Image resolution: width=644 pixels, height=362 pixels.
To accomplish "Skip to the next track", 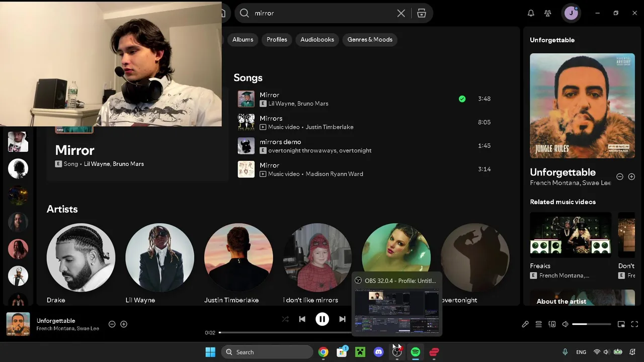I will (342, 319).
